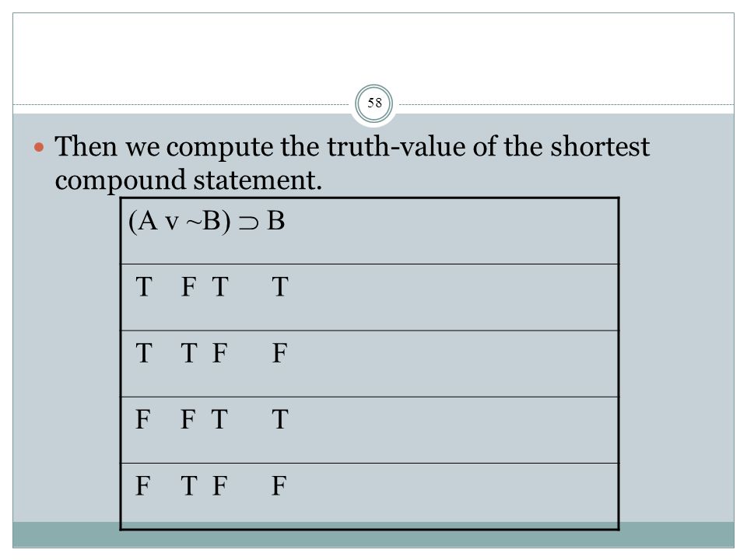Select the first T in row one
Image resolution: width=747 pixels, height=560 pixels.
click(x=144, y=287)
